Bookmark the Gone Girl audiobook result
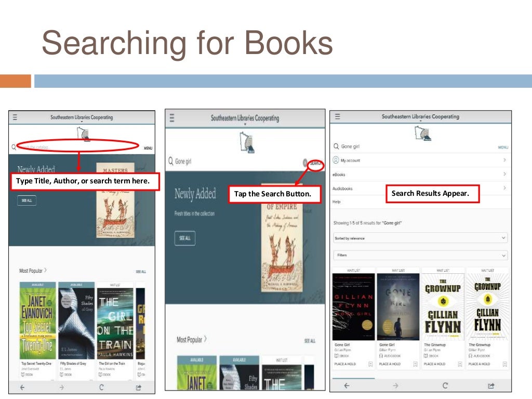The width and height of the screenshot is (532, 399). click(415, 364)
